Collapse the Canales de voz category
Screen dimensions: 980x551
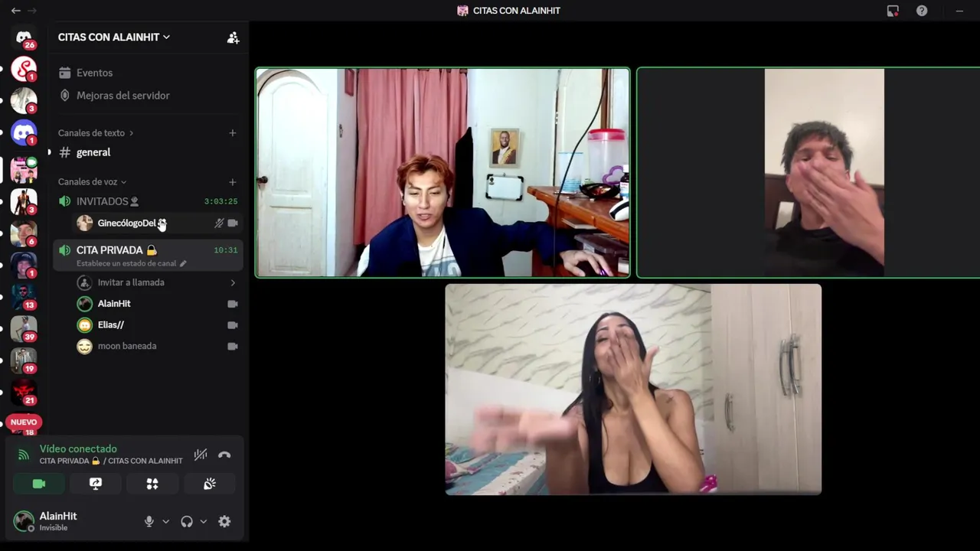[x=93, y=182]
